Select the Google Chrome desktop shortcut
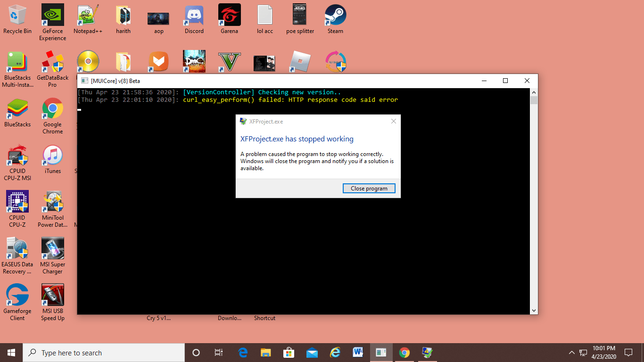This screenshot has width=644, height=362. tap(53, 116)
